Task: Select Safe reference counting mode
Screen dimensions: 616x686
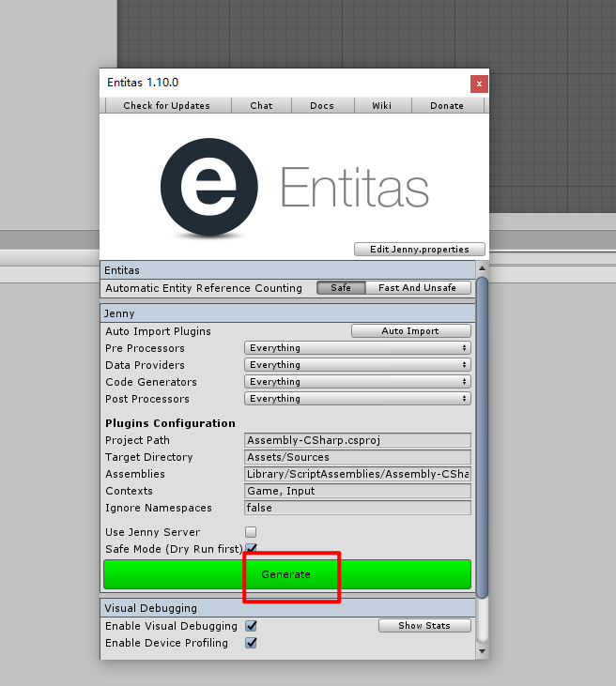Action: pyautogui.click(x=341, y=287)
